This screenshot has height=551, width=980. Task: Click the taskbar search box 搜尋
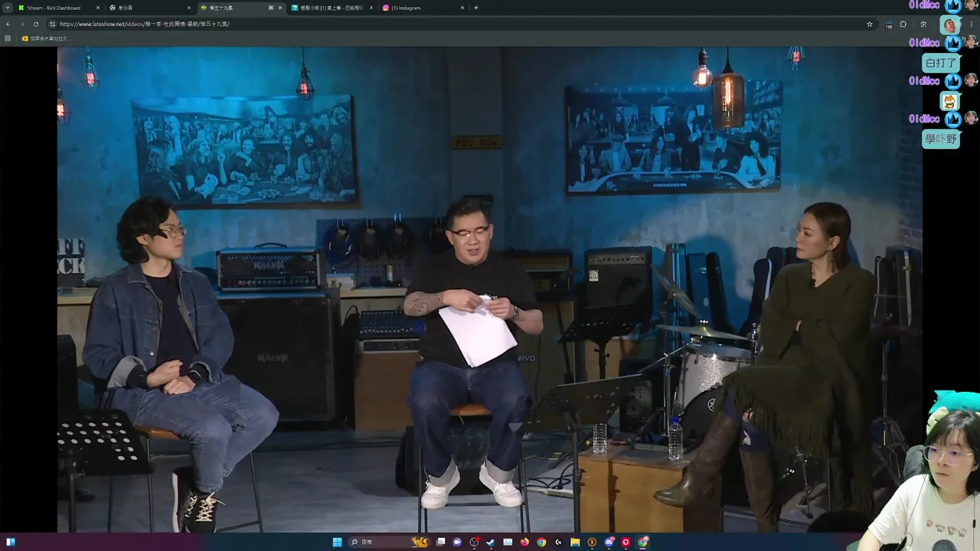pyautogui.click(x=389, y=542)
